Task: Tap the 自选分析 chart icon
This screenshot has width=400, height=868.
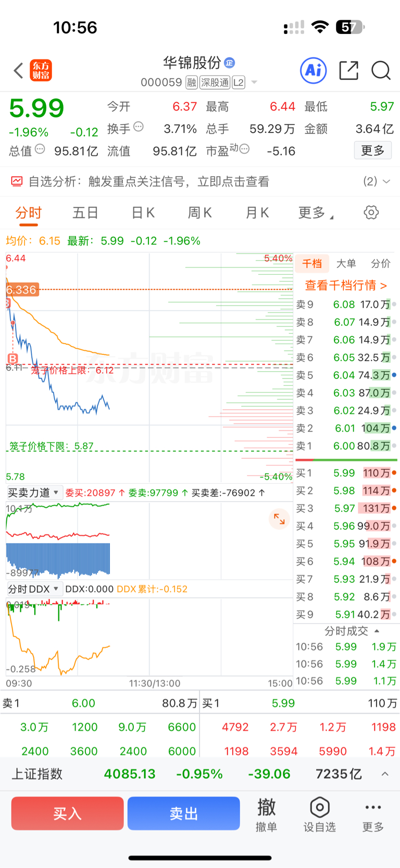Action: click(17, 181)
